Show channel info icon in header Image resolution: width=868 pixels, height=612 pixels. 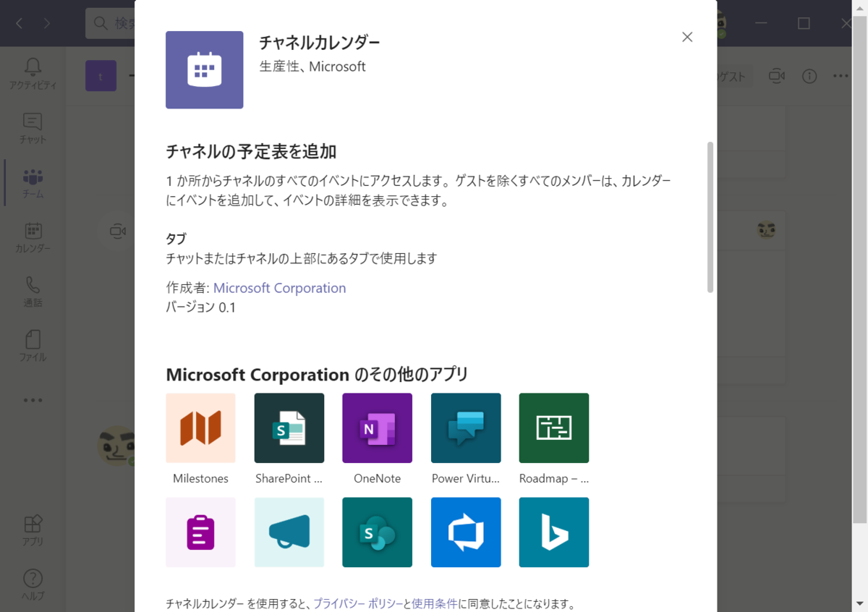click(x=809, y=76)
